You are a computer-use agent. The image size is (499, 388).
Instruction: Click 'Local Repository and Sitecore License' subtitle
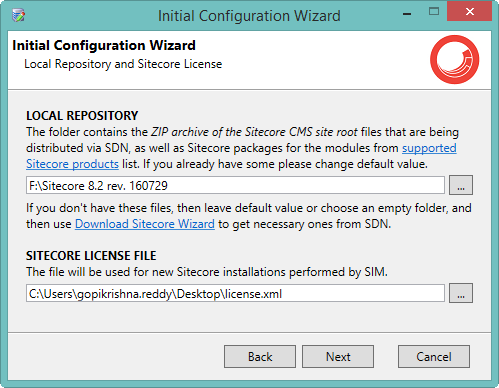123,64
